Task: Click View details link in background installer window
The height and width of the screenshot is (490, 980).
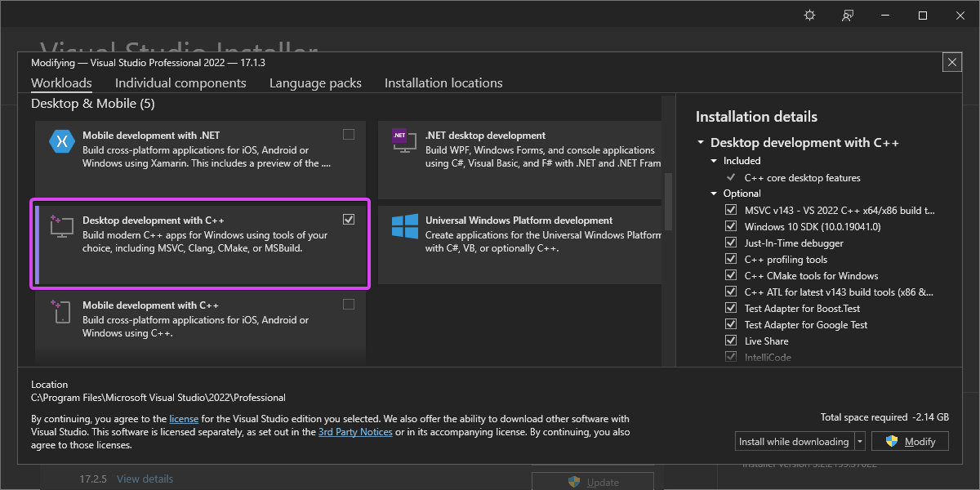Action: [145, 479]
